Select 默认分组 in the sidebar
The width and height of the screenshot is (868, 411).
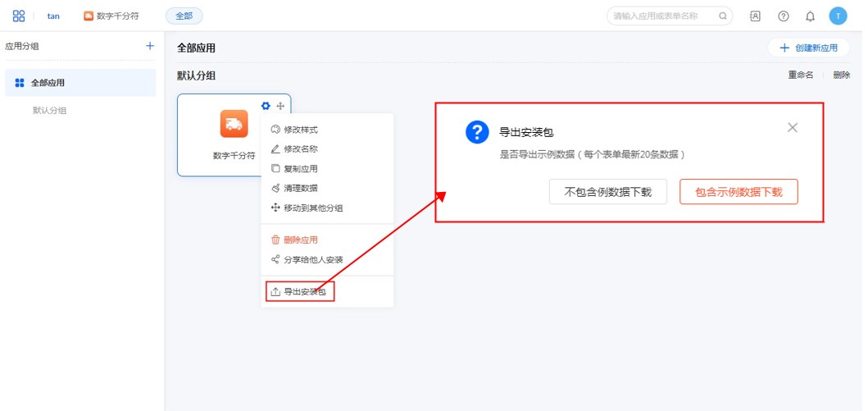(x=49, y=111)
